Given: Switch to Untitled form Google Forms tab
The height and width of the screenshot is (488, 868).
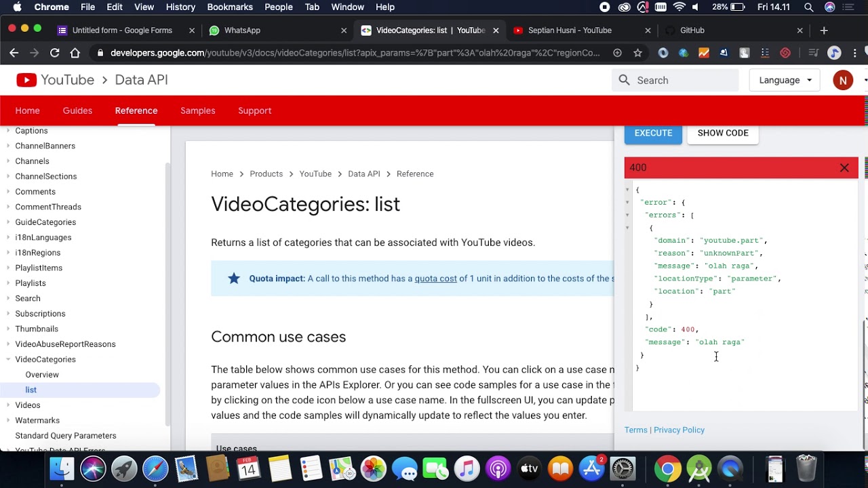Looking at the screenshot, I should [122, 30].
